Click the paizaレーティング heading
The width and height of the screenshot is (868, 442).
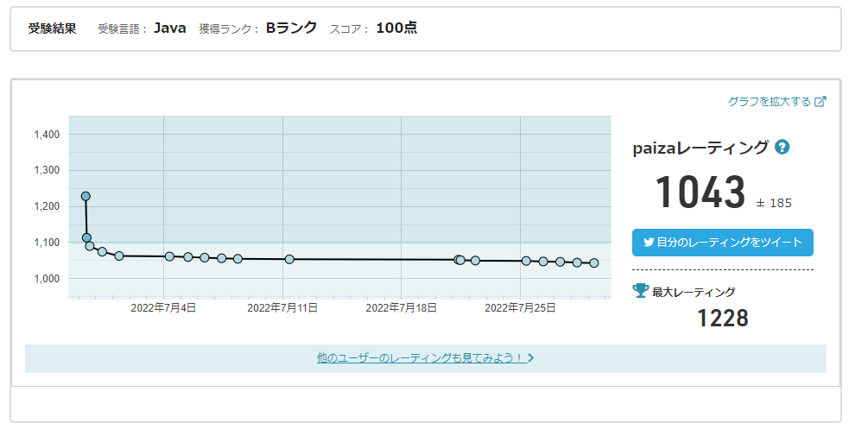(700, 148)
